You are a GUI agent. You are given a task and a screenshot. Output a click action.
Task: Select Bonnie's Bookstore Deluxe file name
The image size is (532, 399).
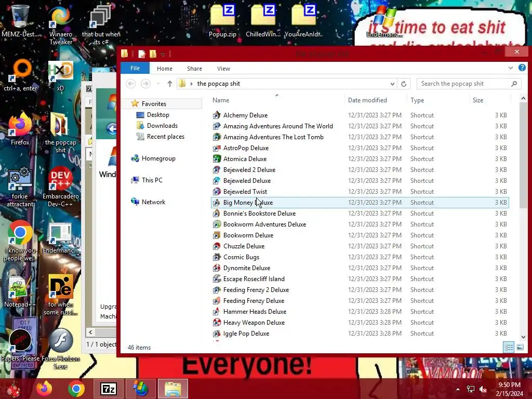(x=260, y=214)
